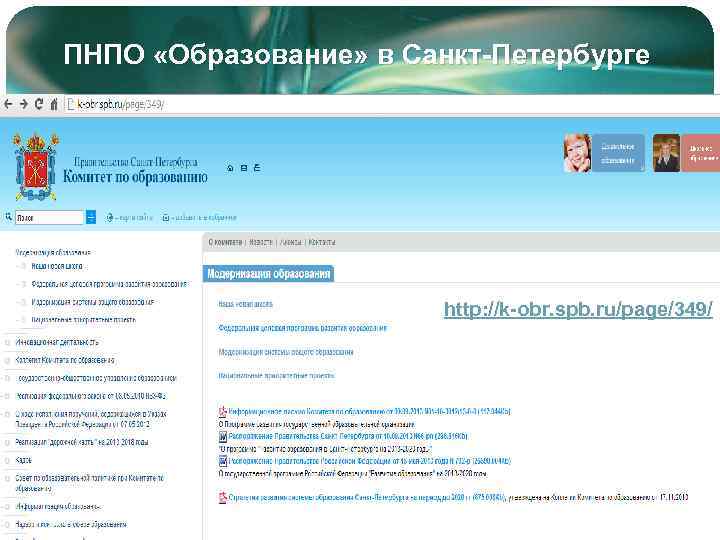Open sidebar item 'Информатизация образования'
The width and height of the screenshot is (720, 540).
click(x=58, y=506)
